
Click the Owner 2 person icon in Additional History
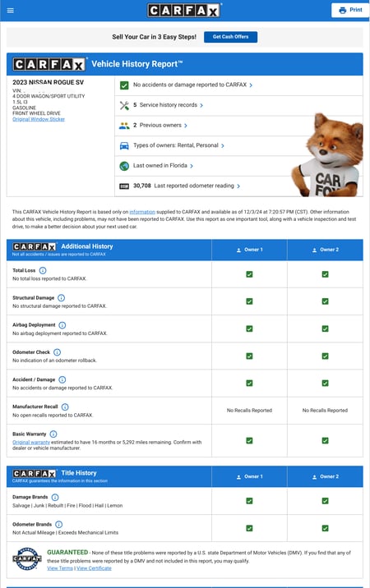pyautogui.click(x=314, y=250)
